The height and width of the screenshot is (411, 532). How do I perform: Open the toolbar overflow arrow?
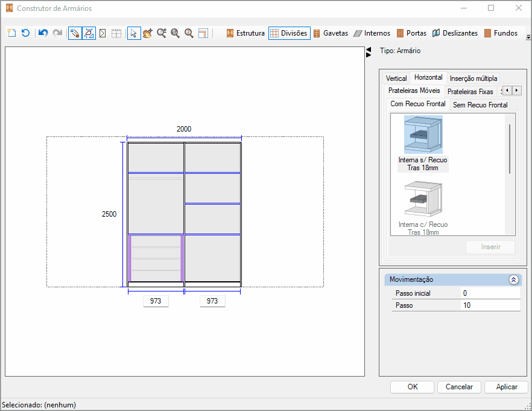coord(528,37)
